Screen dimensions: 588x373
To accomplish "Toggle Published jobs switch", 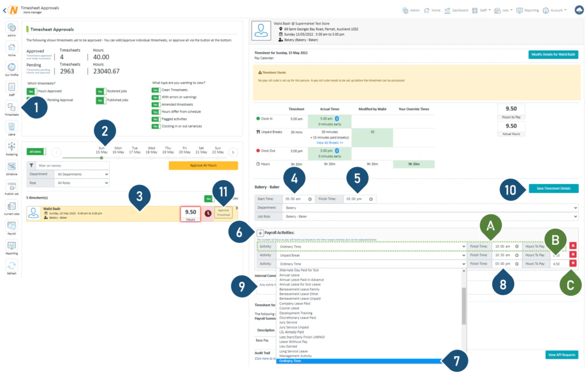I will (100, 100).
